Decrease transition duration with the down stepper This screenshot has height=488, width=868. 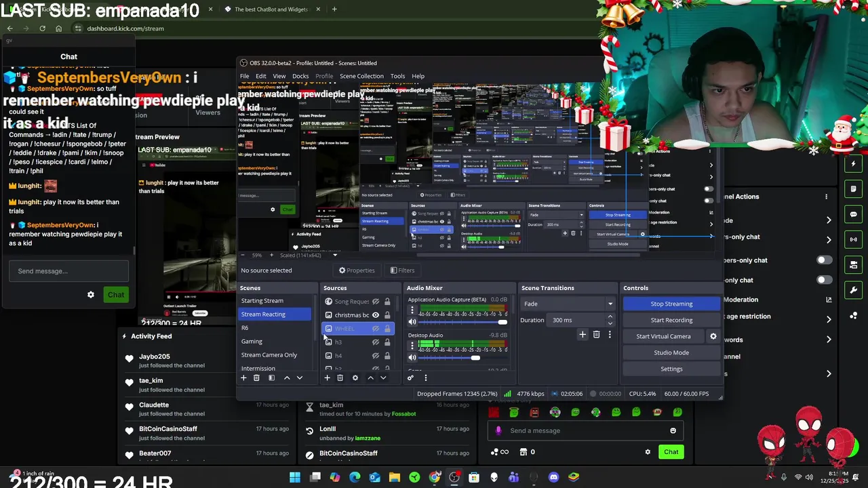610,323
